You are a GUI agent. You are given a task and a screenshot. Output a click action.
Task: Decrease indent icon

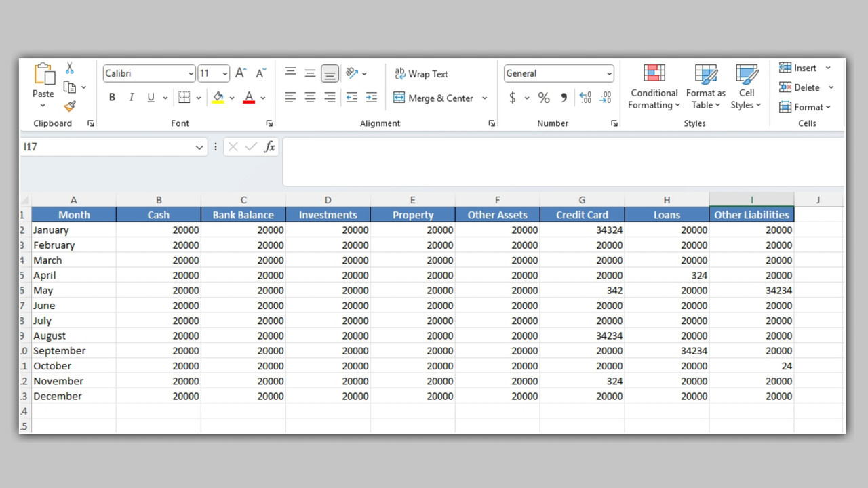tap(351, 98)
